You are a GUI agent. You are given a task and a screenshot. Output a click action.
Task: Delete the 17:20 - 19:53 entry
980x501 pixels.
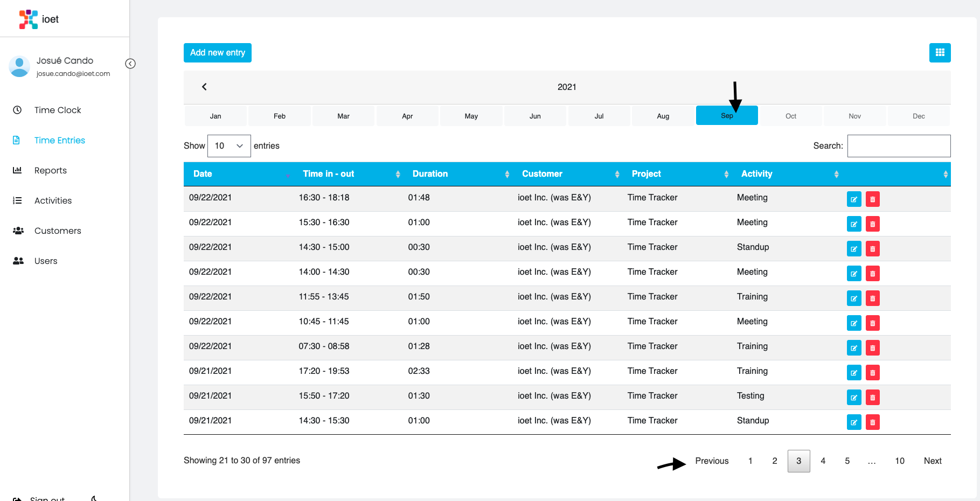click(x=873, y=373)
